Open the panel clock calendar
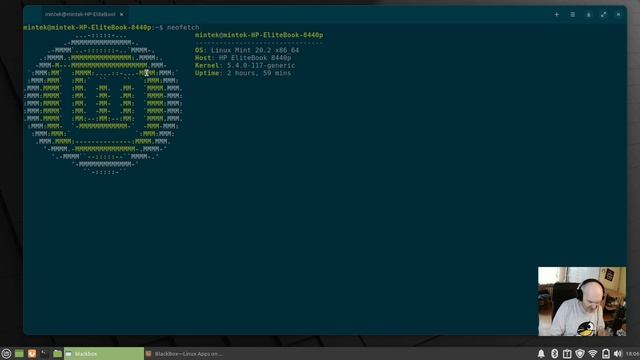Screen dimensions: 640x360 point(633,354)
